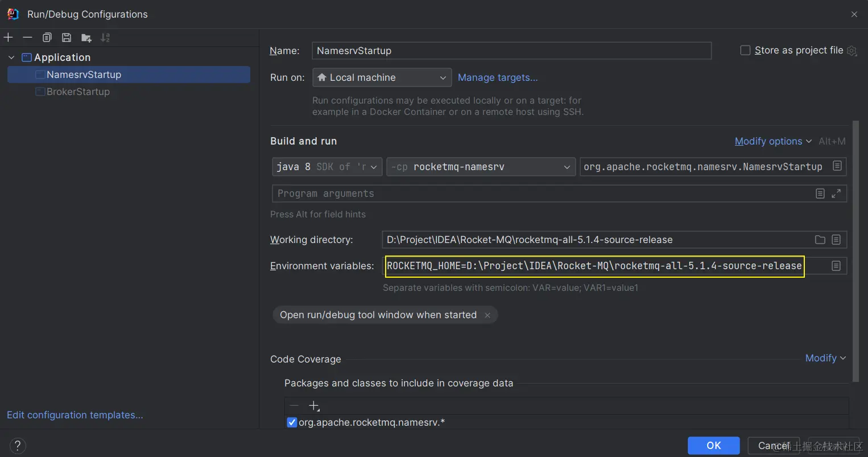The width and height of the screenshot is (868, 457).
Task: Remove selected configuration with minus icon
Action: click(27, 38)
